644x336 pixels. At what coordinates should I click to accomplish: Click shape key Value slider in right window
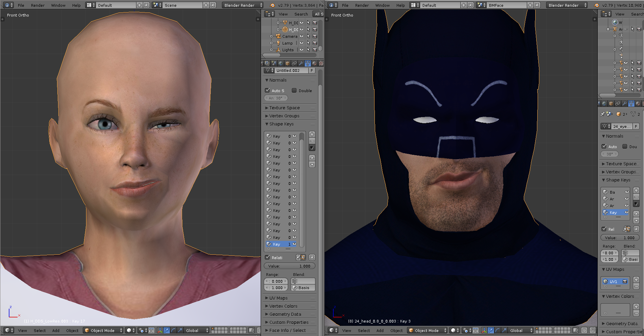pyautogui.click(x=620, y=237)
